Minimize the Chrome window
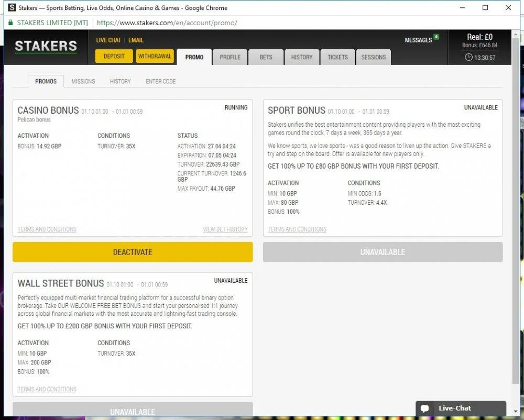This screenshot has height=420, width=524. (x=463, y=7)
